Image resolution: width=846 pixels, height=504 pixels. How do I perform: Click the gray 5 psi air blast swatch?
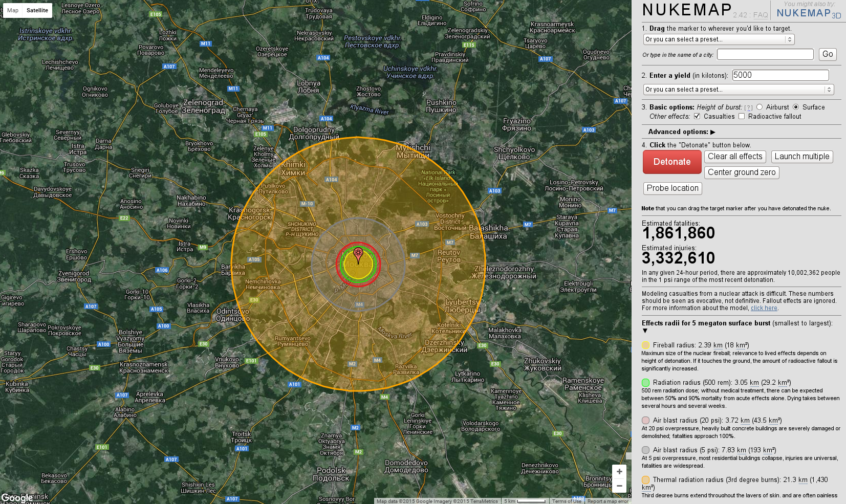(646, 450)
